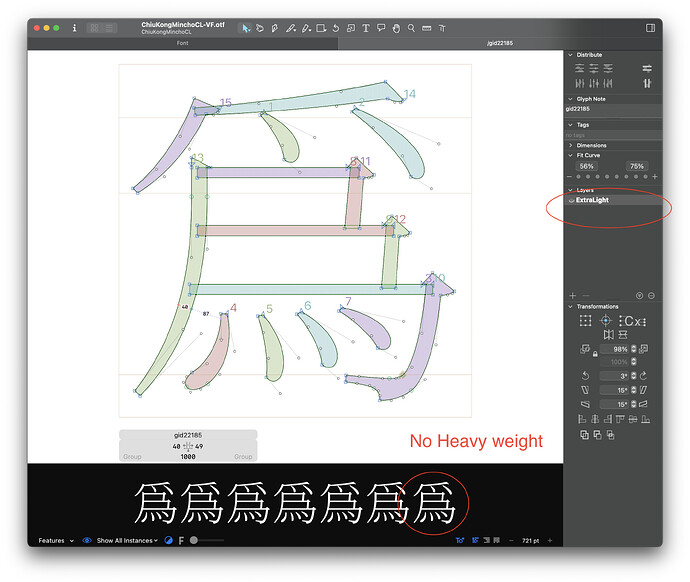
Task: Open the Features dropdown
Action: (x=56, y=540)
